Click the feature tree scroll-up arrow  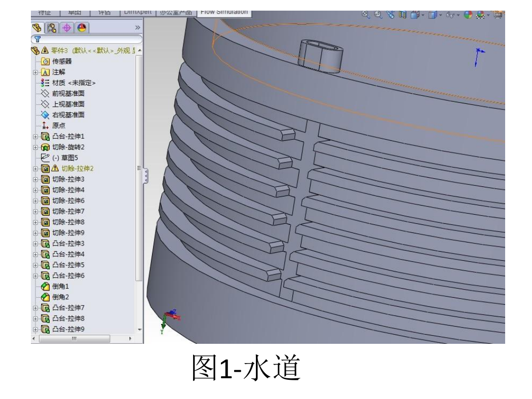pos(139,51)
